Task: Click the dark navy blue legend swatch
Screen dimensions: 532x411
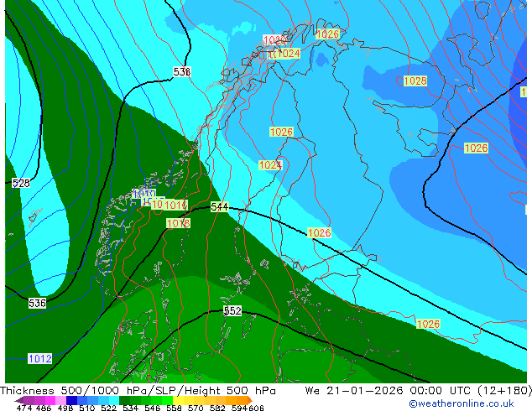Action: click(x=71, y=400)
